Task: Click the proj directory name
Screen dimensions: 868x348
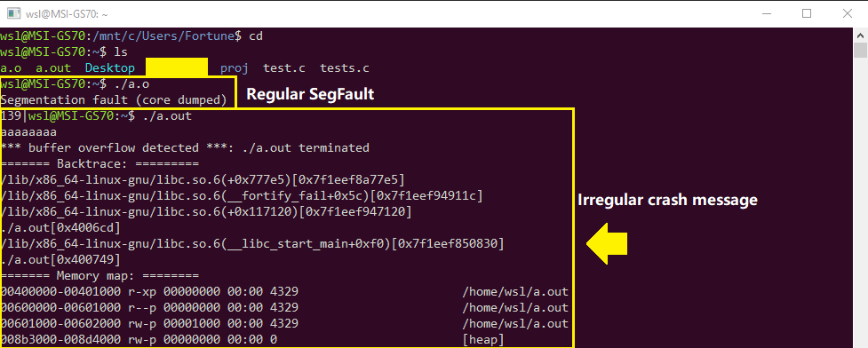Action: click(x=235, y=68)
